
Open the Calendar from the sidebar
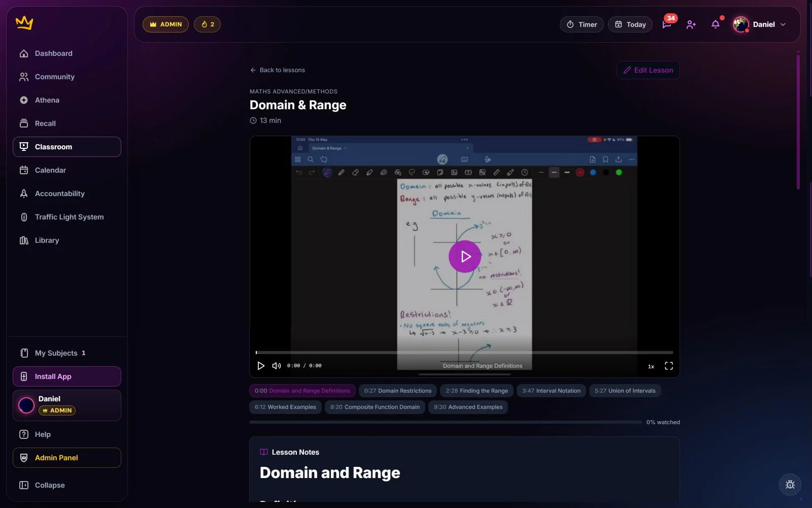(67, 170)
